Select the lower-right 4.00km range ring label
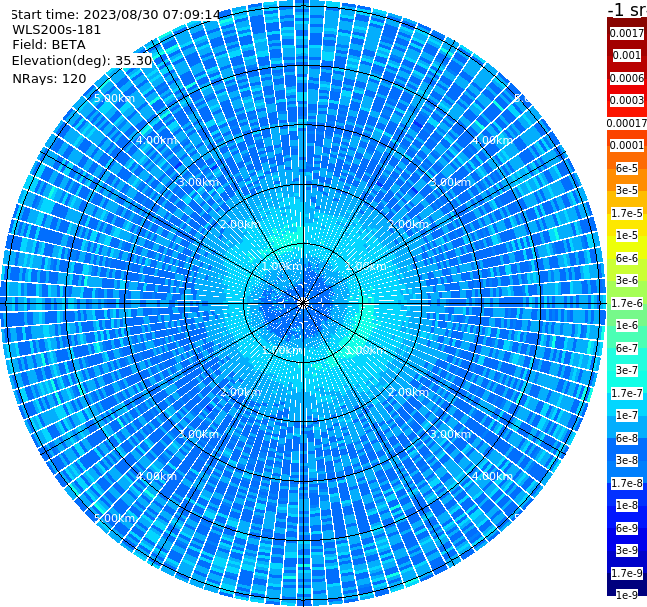647x607 pixels. coord(492,476)
